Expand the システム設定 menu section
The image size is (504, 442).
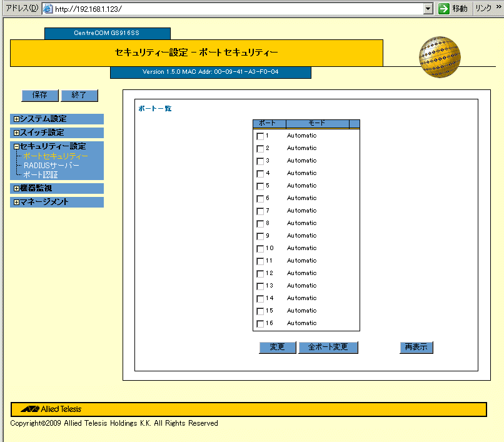(x=16, y=119)
